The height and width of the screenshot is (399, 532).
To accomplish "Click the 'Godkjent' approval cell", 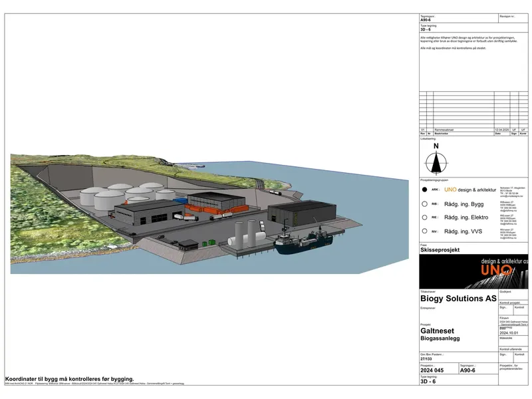I will [x=513, y=295].
